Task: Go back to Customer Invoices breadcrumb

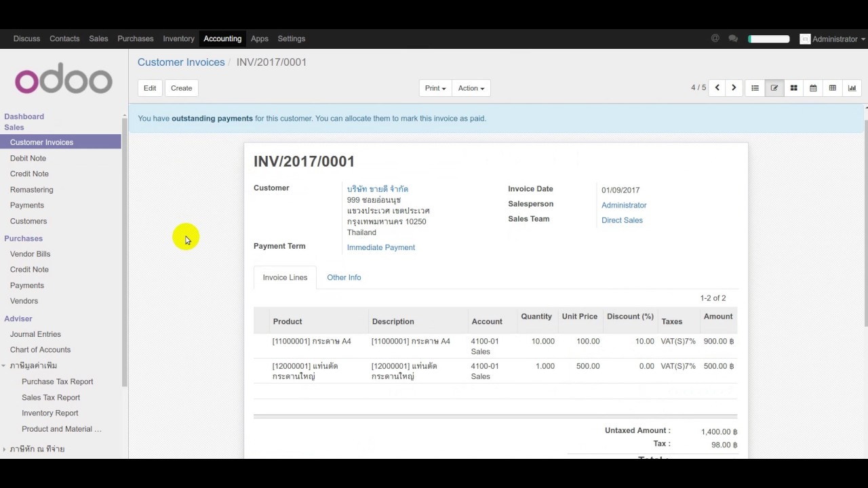Action: [181, 62]
